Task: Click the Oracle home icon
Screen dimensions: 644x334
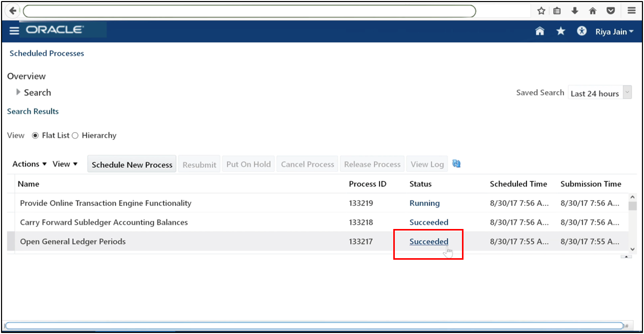Action: [540, 31]
